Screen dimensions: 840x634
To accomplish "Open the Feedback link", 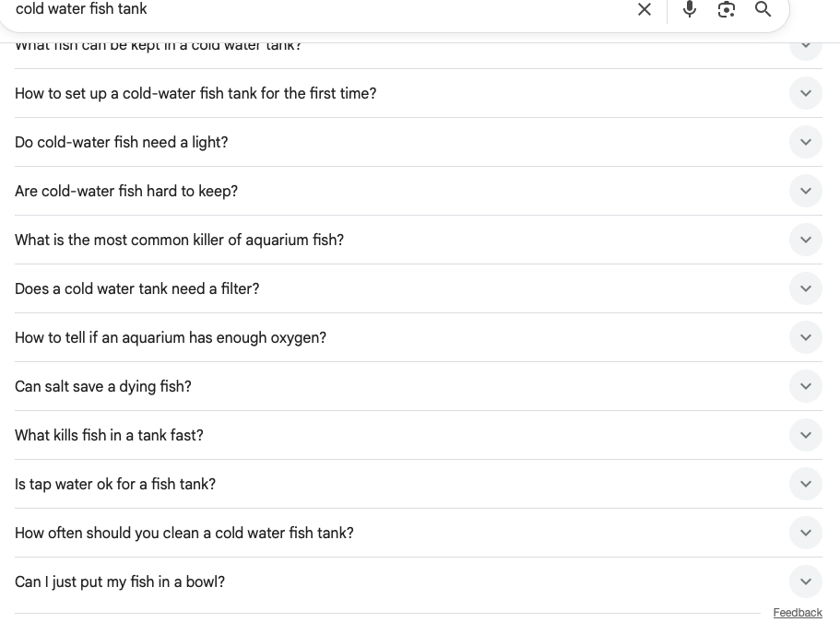I will tap(798, 613).
